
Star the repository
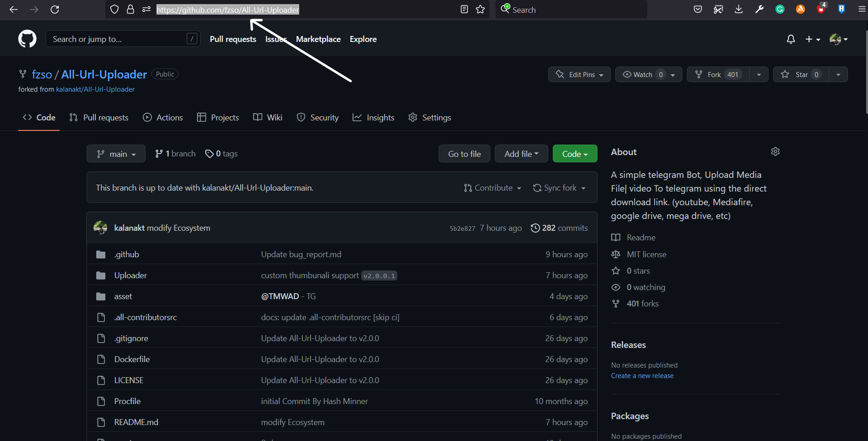tap(801, 74)
